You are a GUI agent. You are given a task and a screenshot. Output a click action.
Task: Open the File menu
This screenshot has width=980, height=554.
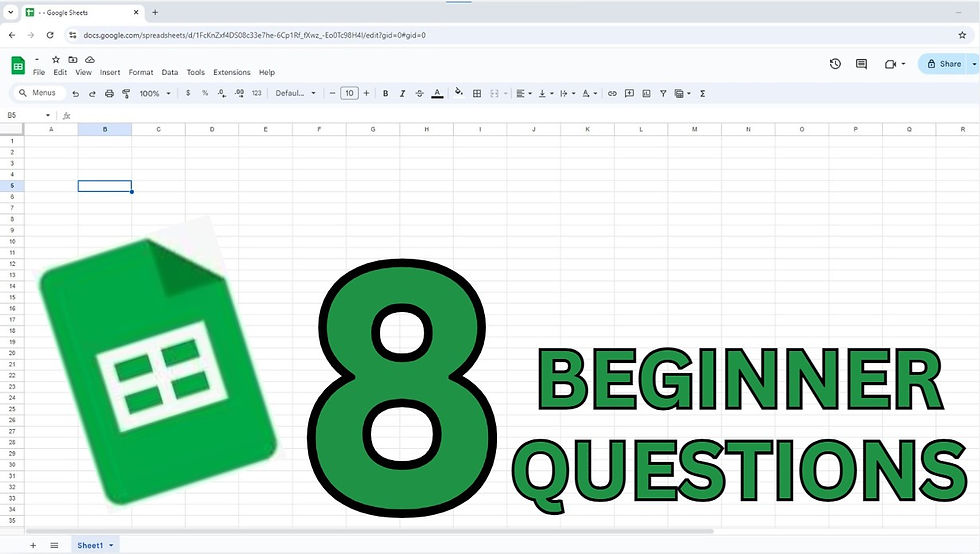39,73
